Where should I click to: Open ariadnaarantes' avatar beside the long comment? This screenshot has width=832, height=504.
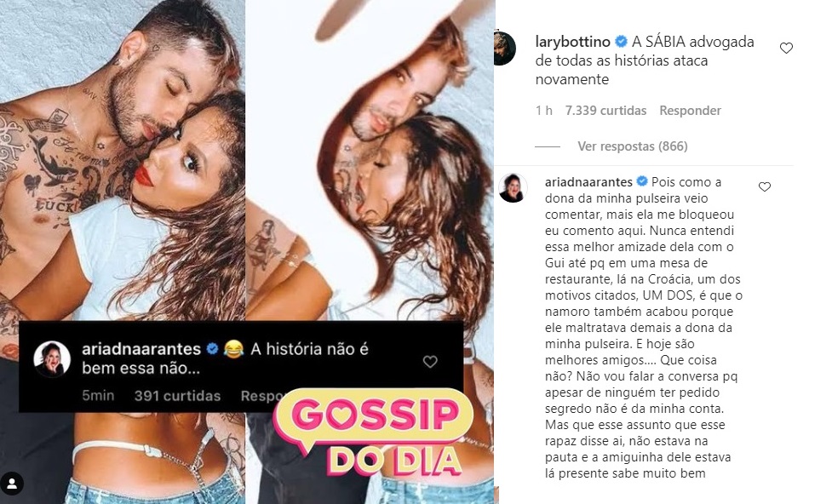pos(513,188)
